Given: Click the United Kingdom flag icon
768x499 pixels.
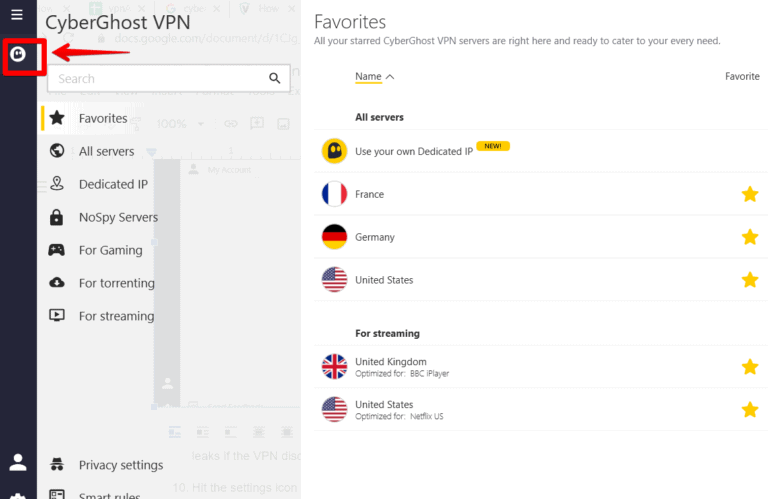Looking at the screenshot, I should pos(334,366).
